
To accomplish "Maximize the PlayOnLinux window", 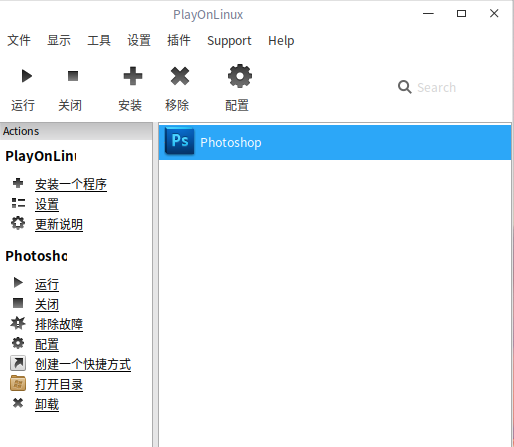I will [461, 14].
